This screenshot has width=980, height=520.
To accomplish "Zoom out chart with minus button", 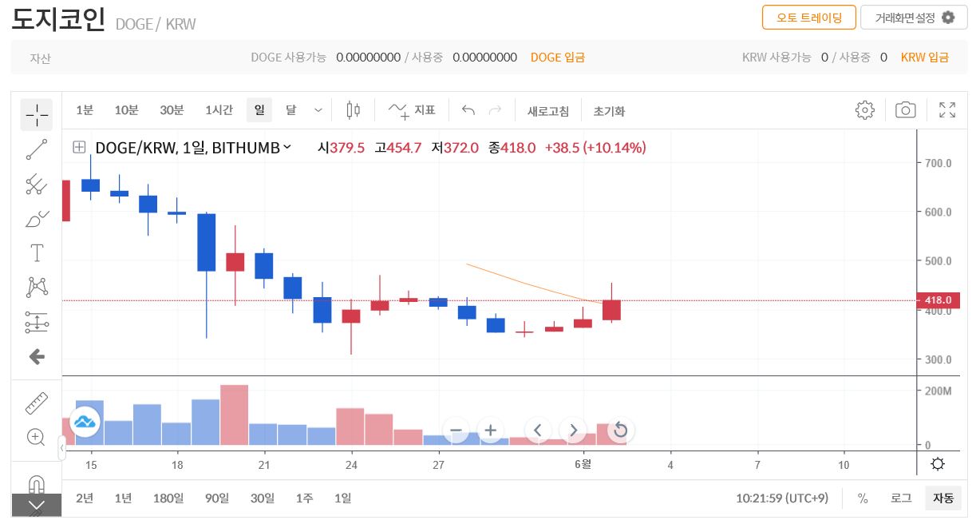I will click(x=456, y=431).
